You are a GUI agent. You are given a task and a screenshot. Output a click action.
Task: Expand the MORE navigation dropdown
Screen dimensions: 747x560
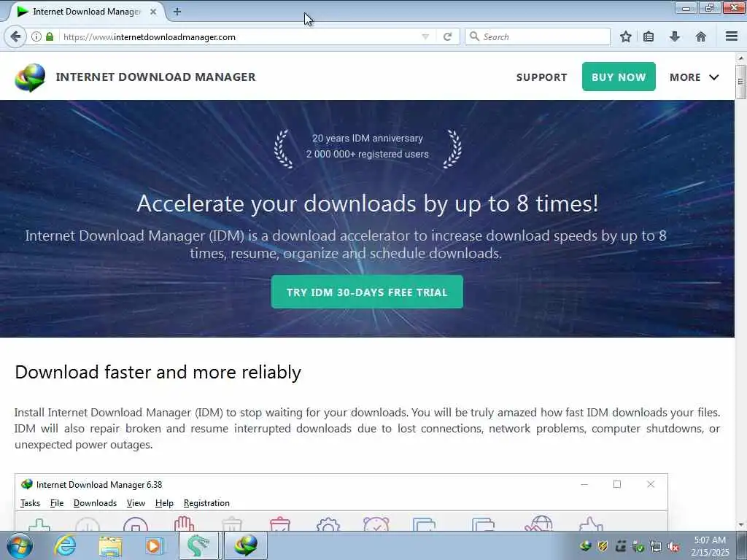coord(694,77)
